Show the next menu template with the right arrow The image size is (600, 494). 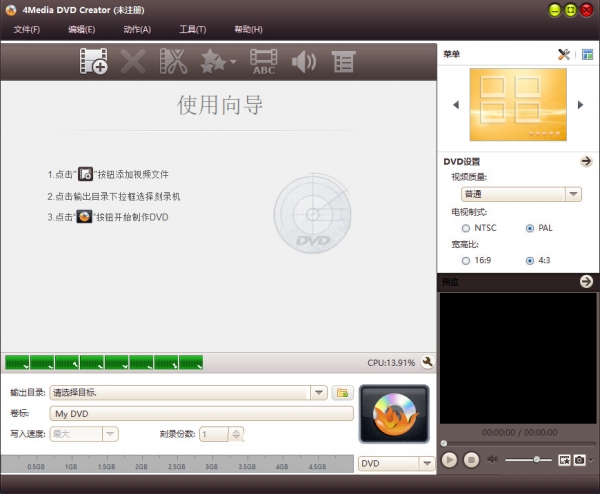tap(580, 105)
